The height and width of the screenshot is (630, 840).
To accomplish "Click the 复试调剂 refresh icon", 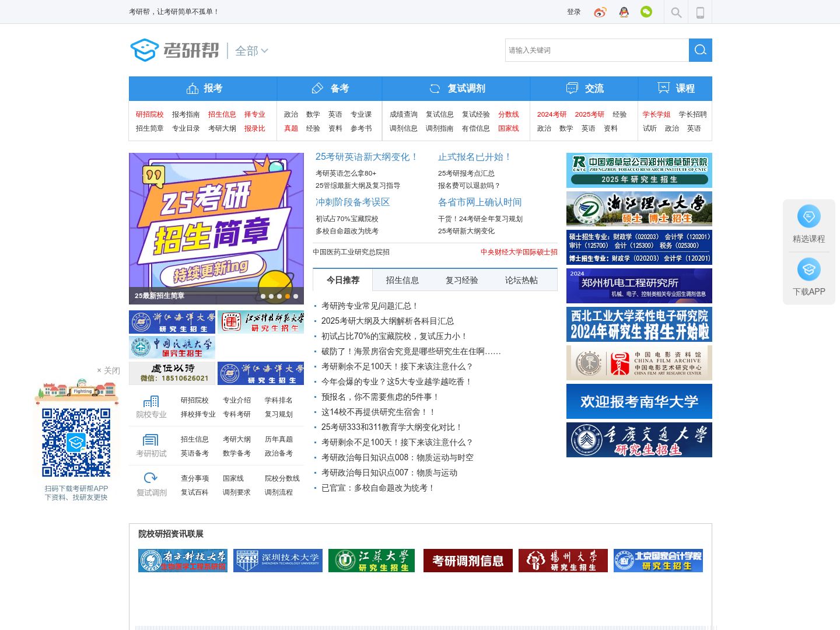I will 151,478.
